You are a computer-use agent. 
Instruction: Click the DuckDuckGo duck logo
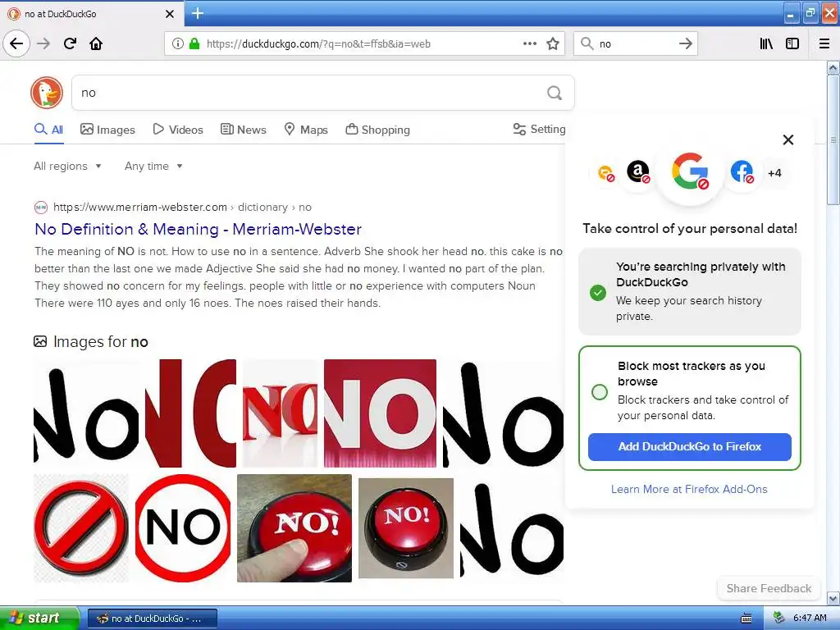click(47, 92)
